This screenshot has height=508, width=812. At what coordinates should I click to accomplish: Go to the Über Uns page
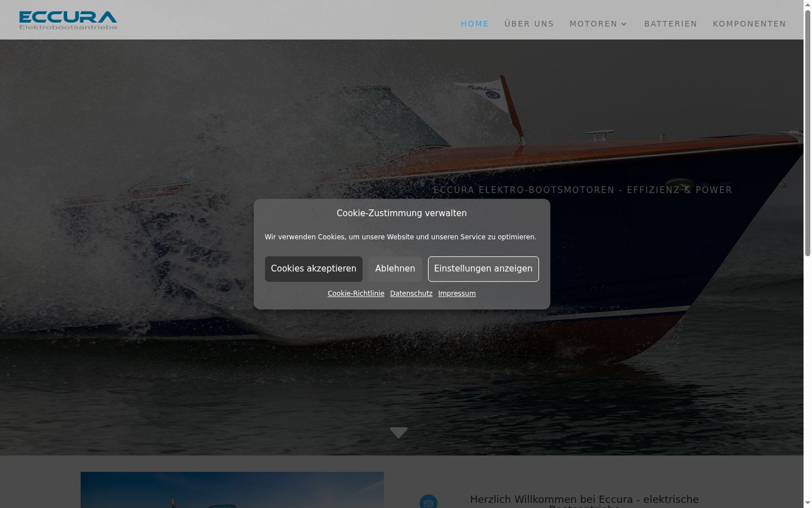(529, 24)
